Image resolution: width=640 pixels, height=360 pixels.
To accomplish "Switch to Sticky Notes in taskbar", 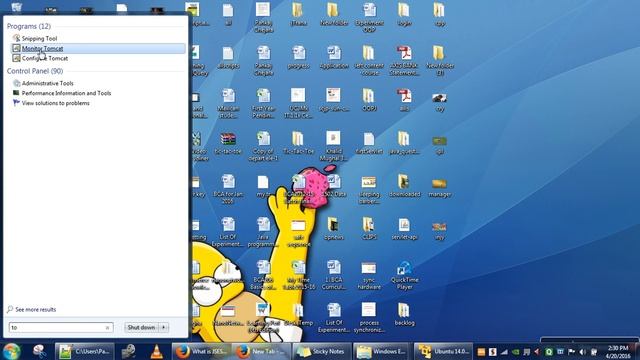I will point(322,351).
